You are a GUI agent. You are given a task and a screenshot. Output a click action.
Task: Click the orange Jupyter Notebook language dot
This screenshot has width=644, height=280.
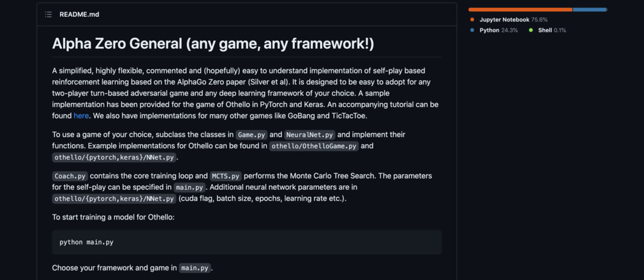tap(472, 20)
